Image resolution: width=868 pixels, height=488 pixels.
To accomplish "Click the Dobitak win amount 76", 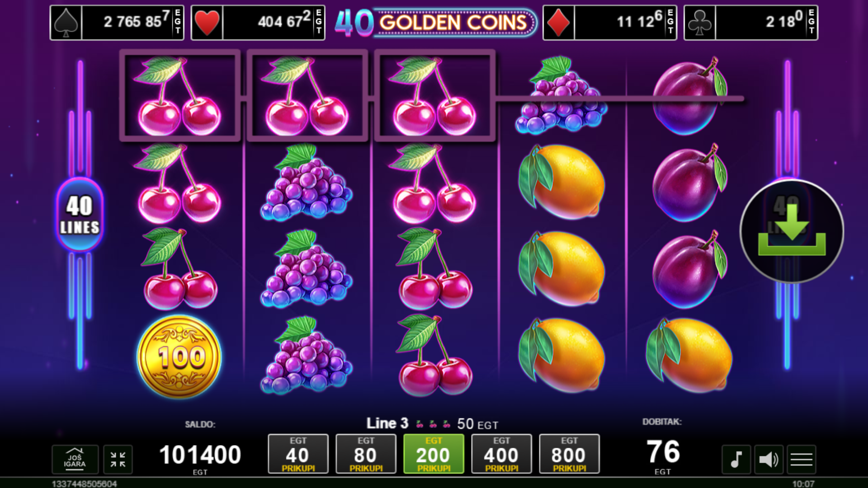I will pyautogui.click(x=663, y=451).
